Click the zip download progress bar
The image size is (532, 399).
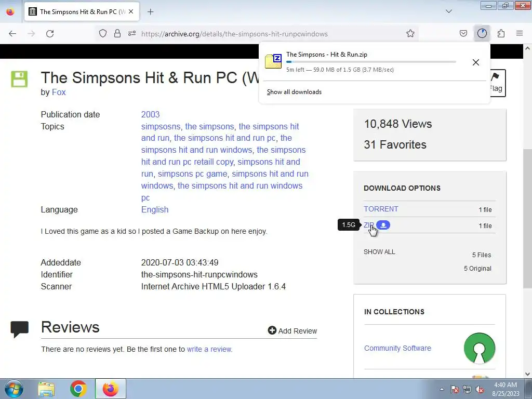point(371,62)
